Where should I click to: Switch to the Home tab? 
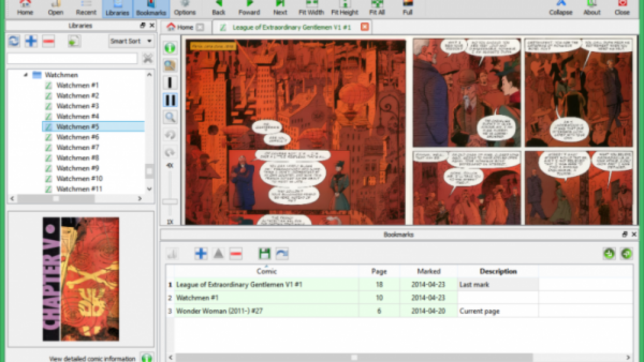(x=185, y=27)
